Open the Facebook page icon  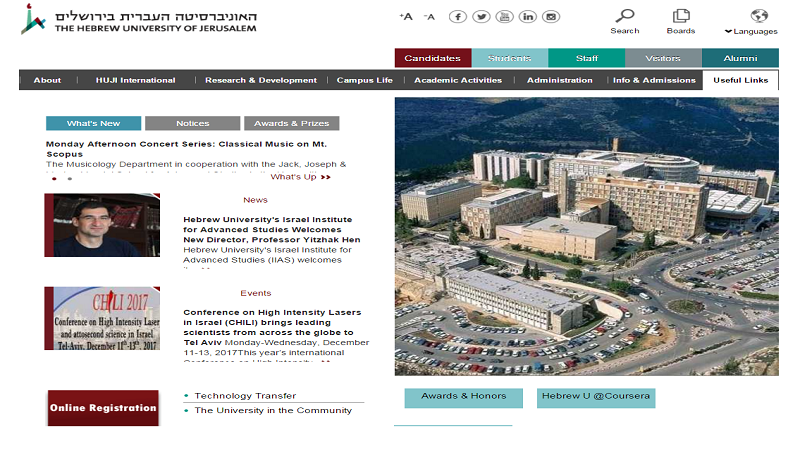458,17
